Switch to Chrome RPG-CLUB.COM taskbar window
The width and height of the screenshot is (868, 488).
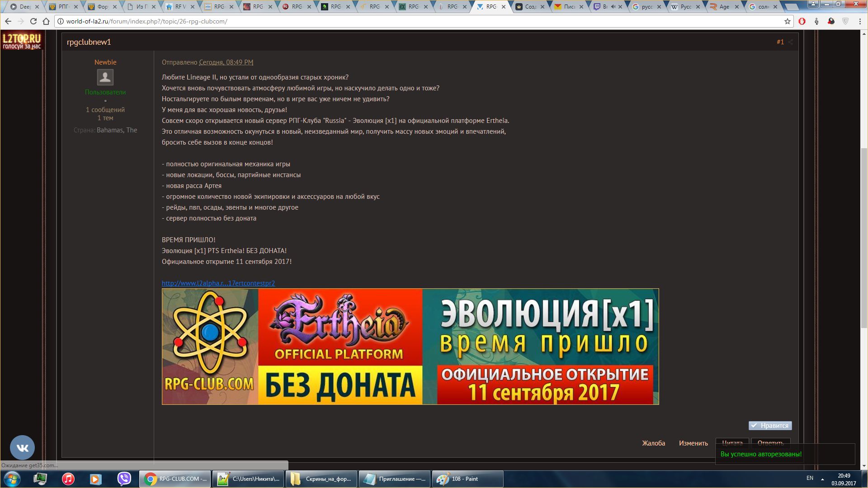pos(175,479)
